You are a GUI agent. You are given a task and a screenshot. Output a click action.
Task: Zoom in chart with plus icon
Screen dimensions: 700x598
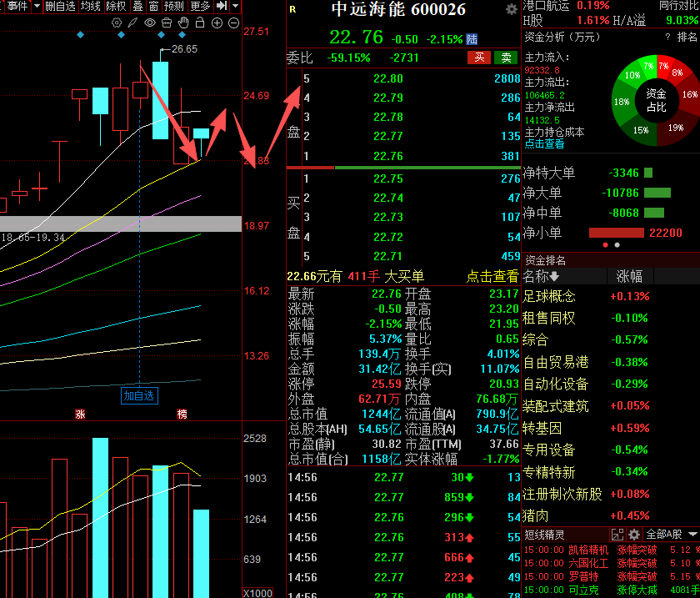217,23
